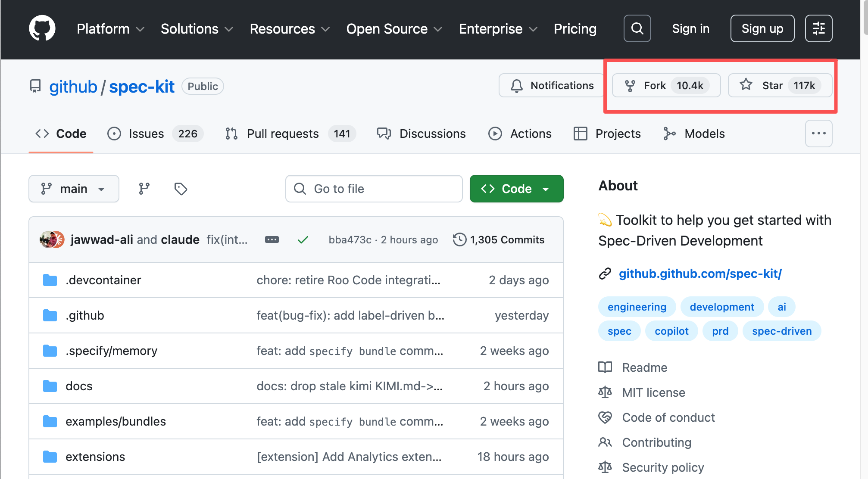Expand the Platform menu
The image size is (868, 479).
(111, 28)
